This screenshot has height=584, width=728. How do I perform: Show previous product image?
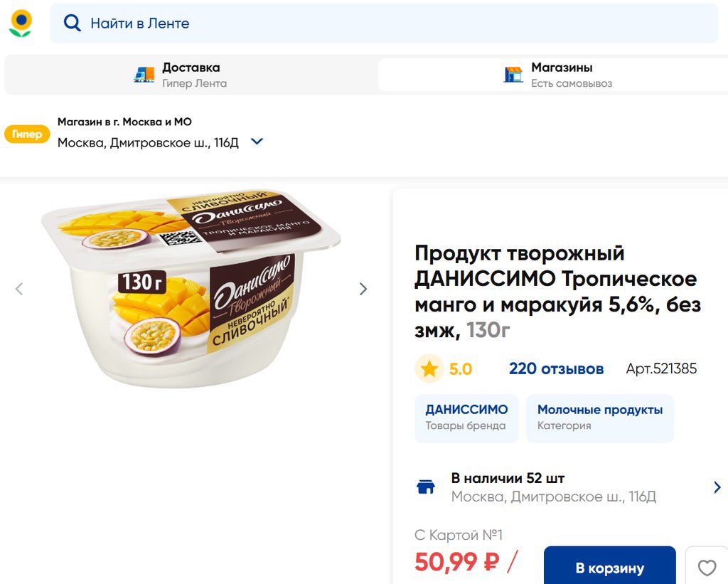(19, 289)
